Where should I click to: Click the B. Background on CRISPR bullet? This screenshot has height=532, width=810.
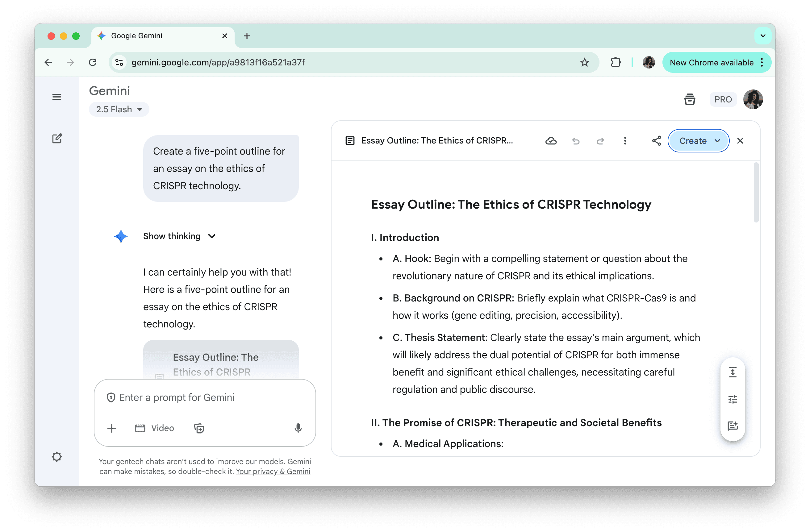point(544,307)
